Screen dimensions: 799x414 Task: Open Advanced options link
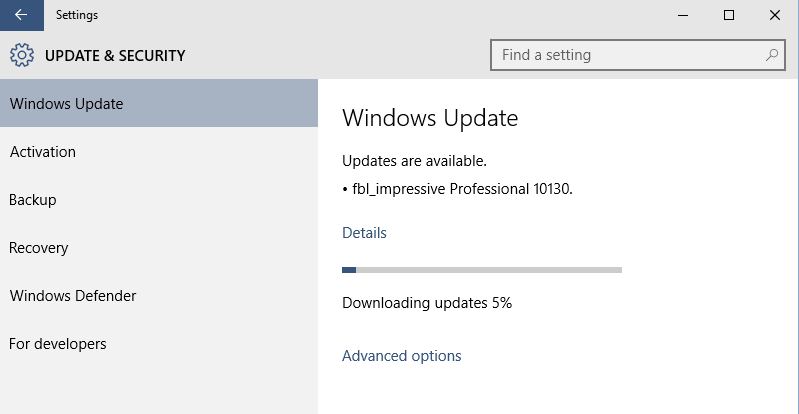coord(402,355)
